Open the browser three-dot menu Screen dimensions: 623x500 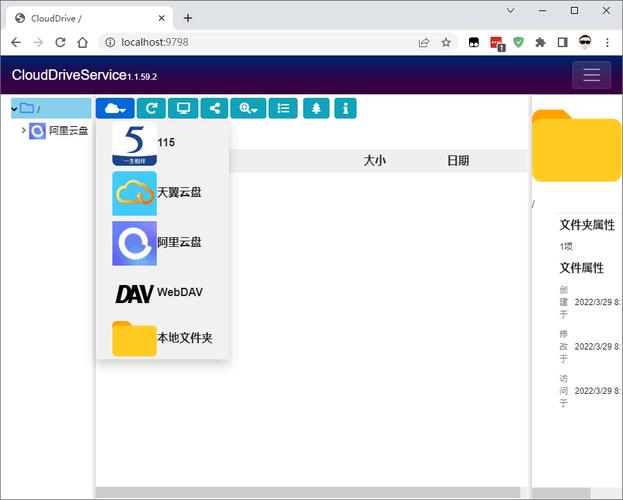pos(607,42)
